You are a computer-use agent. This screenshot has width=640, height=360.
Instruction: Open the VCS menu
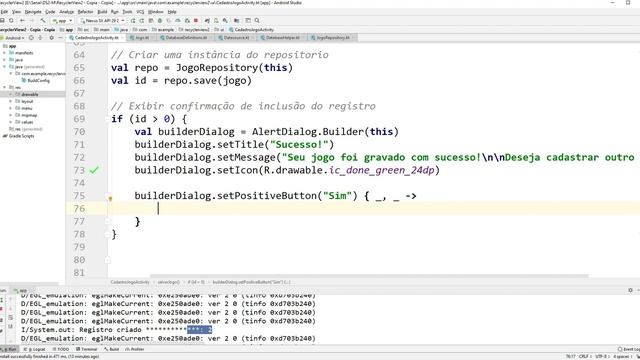[x=140, y=12]
